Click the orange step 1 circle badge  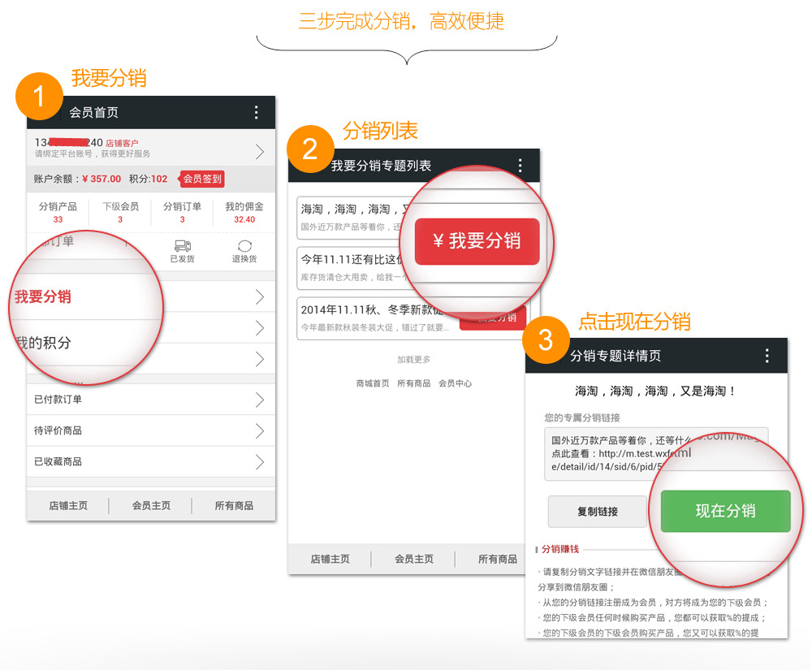[x=39, y=97]
